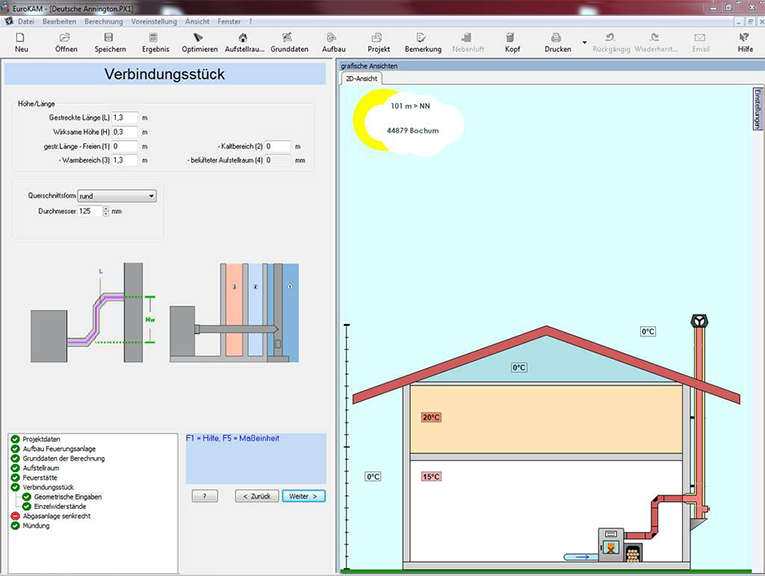Run the Optimieren tool
765x576 pixels.
coord(199,41)
